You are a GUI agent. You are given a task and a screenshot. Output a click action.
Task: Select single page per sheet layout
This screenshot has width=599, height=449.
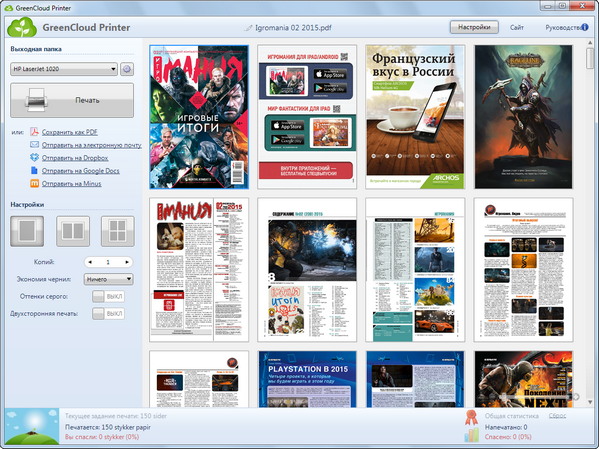coord(27,231)
